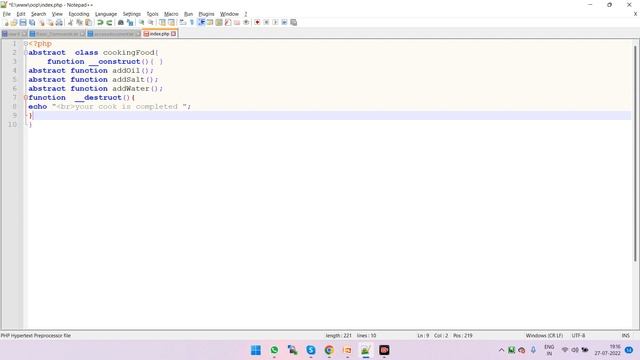640x360 pixels.
Task: Open the Windows Start button
Action: pos(256,350)
